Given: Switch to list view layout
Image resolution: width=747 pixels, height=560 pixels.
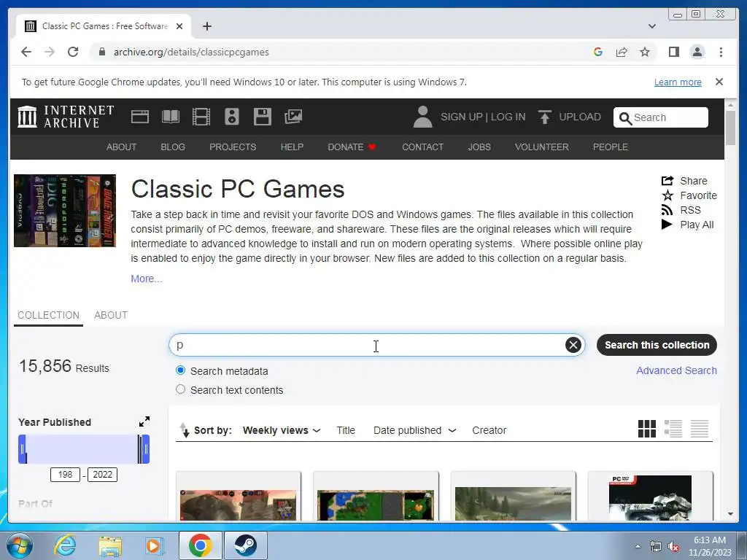Looking at the screenshot, I should pos(673,429).
